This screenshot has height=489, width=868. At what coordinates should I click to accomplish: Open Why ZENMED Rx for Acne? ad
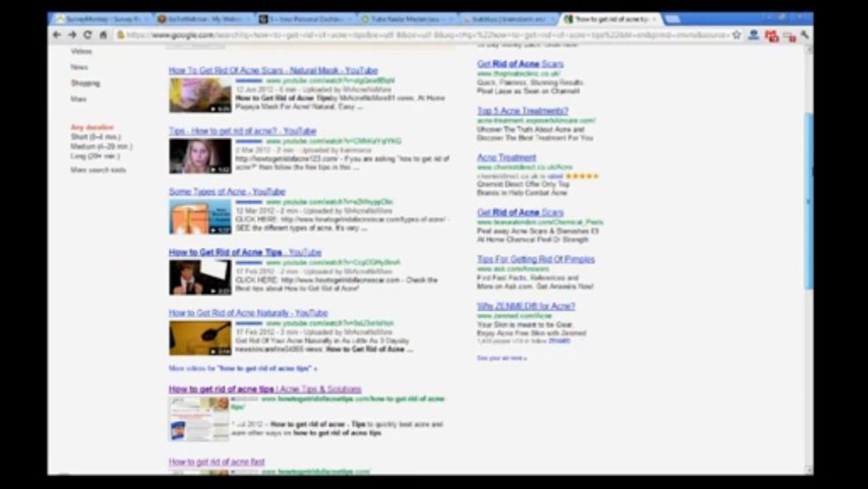526,307
